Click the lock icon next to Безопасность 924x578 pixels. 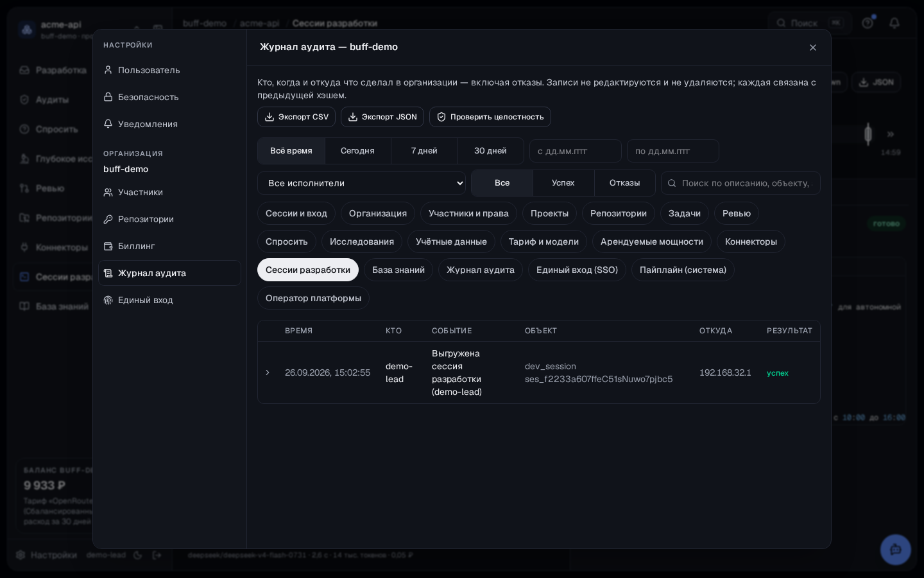108,97
